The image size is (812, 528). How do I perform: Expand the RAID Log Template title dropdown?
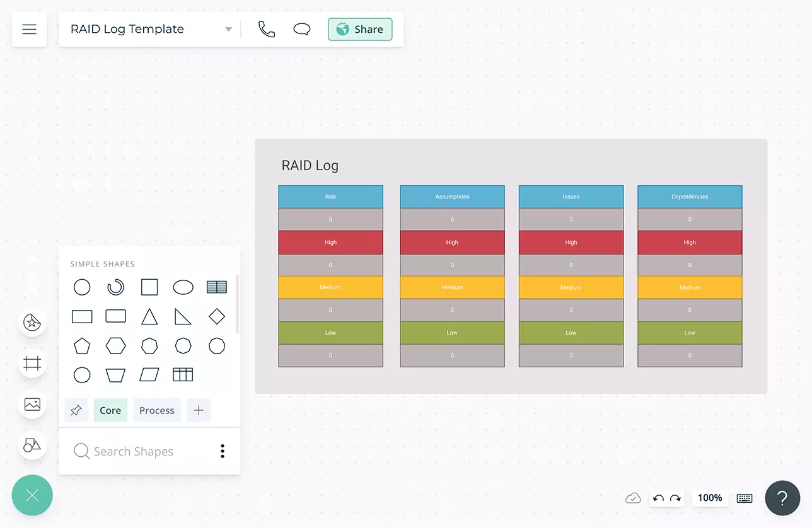[228, 30]
